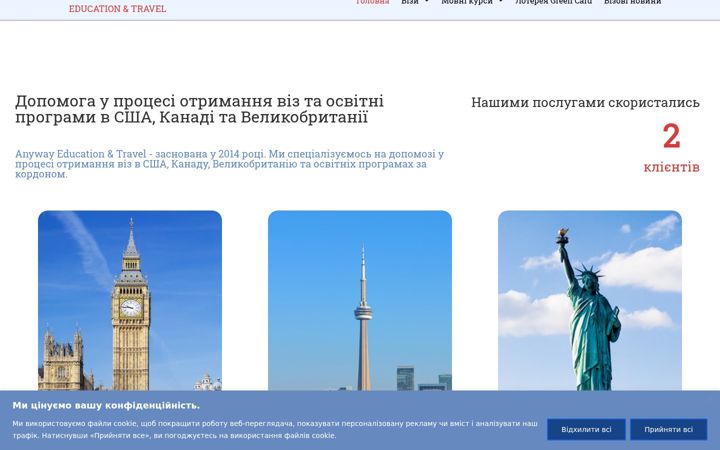Screen dimensions: 720x450
Task: Accept all cookies with Прийняти всі
Action: (668, 429)
